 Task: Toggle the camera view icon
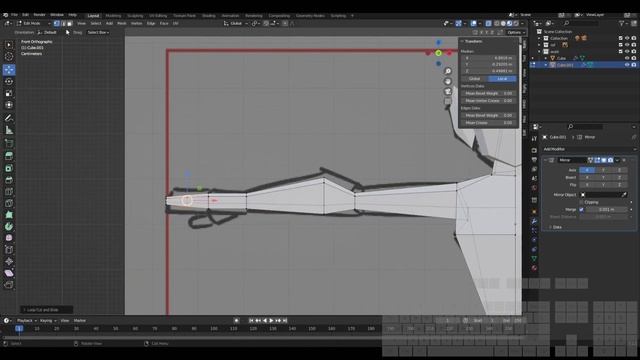(448, 91)
